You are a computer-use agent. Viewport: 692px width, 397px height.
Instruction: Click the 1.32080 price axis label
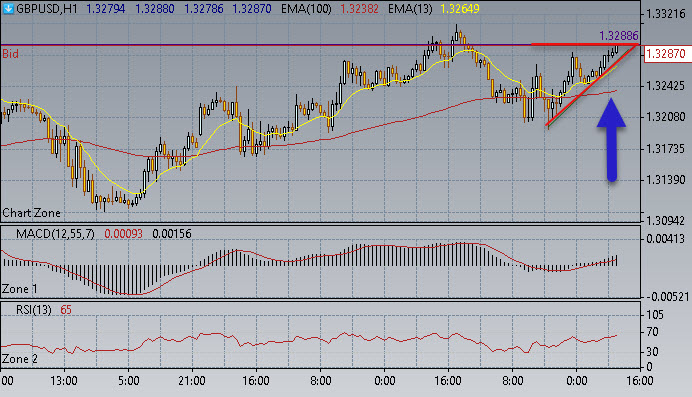point(666,117)
